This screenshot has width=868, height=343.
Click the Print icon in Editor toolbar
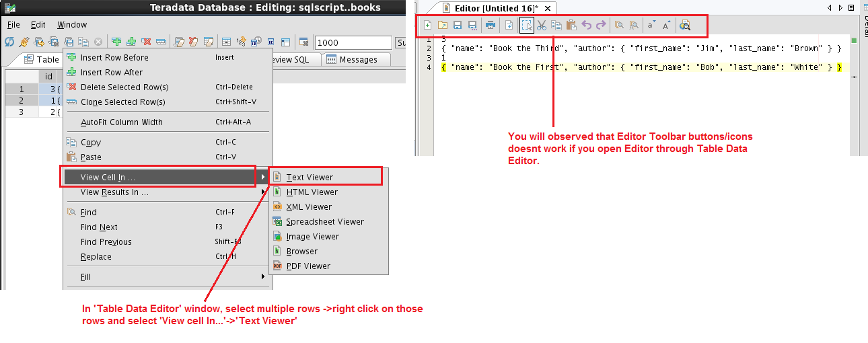[x=491, y=26]
